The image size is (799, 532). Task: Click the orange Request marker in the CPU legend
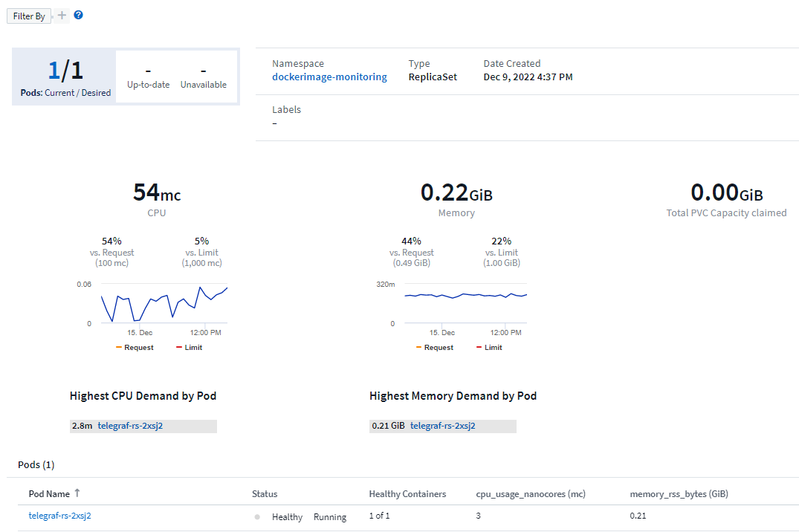pyautogui.click(x=119, y=348)
